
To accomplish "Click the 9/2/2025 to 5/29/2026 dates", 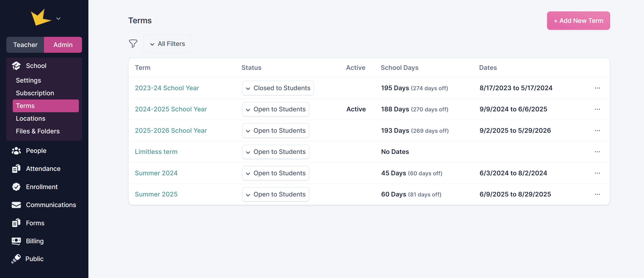I will pos(515,130).
